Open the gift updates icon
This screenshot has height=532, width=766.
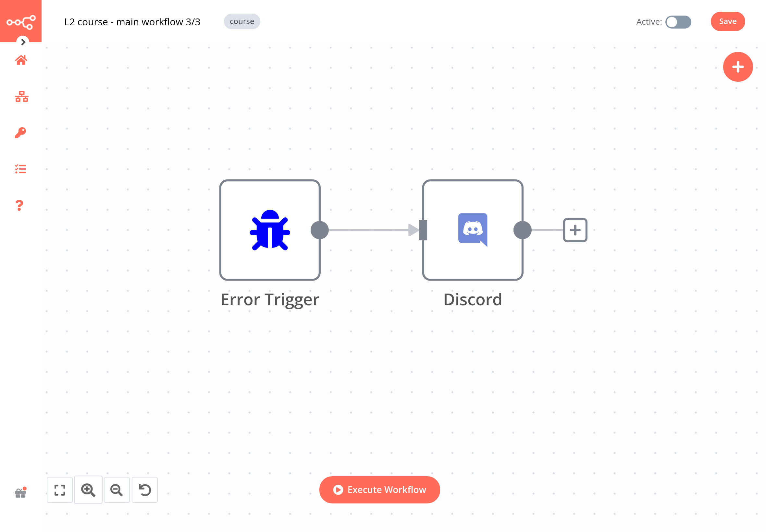point(21,493)
